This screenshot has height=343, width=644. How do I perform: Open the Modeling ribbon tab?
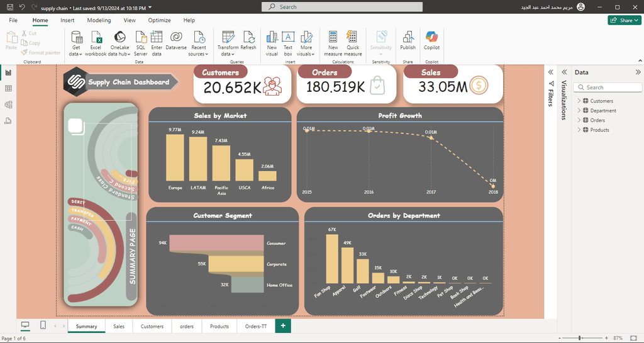[99, 20]
